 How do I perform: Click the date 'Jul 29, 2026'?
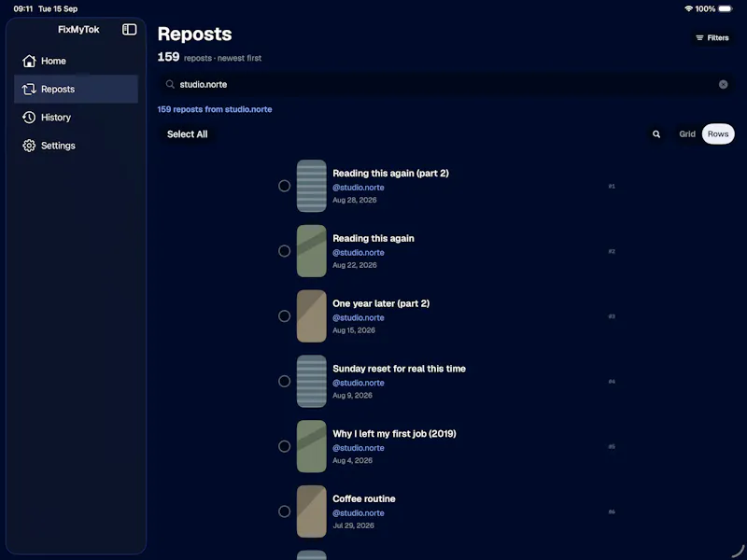(x=354, y=525)
